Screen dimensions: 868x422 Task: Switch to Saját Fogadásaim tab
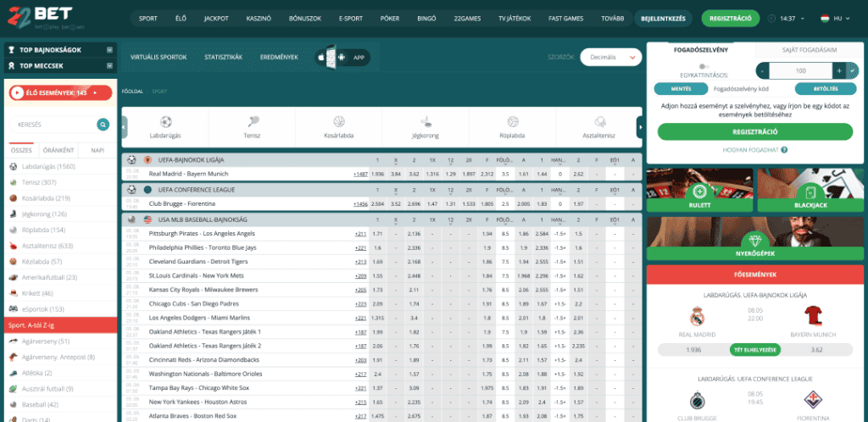810,49
